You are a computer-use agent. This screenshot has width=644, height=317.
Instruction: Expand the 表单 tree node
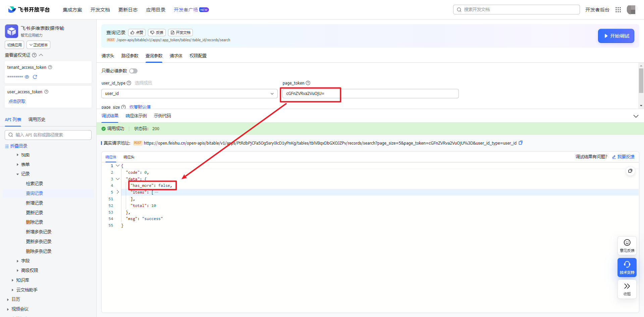[18, 164]
